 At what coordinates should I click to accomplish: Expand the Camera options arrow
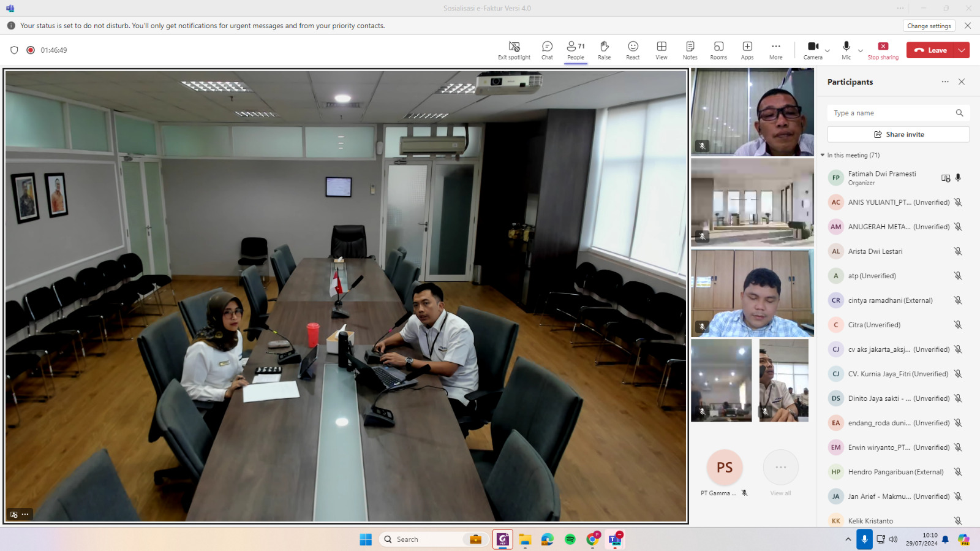[x=827, y=51]
